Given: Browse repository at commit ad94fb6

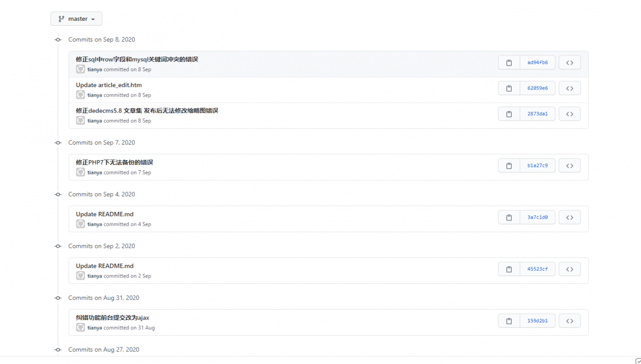Looking at the screenshot, I should (x=569, y=62).
